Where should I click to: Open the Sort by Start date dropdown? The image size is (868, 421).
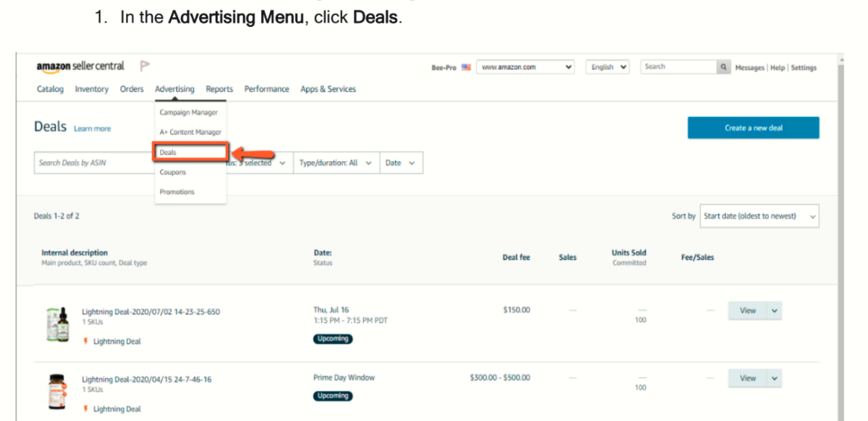click(759, 216)
